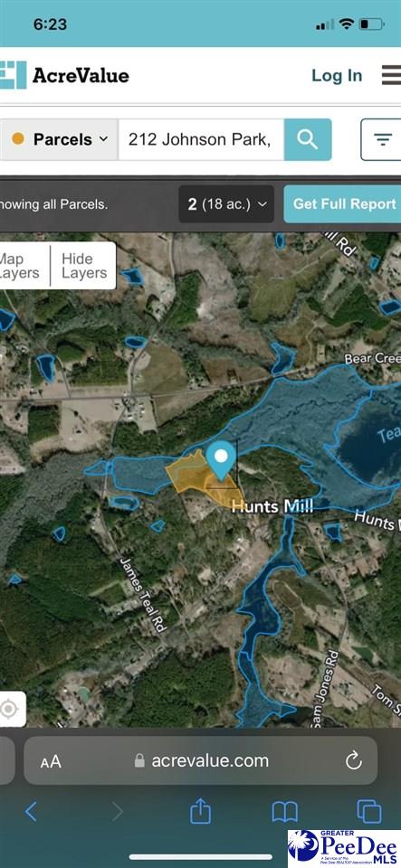Click the 212 Johnson Park search field
Image resolution: width=401 pixels, height=868 pixels.
(x=201, y=139)
